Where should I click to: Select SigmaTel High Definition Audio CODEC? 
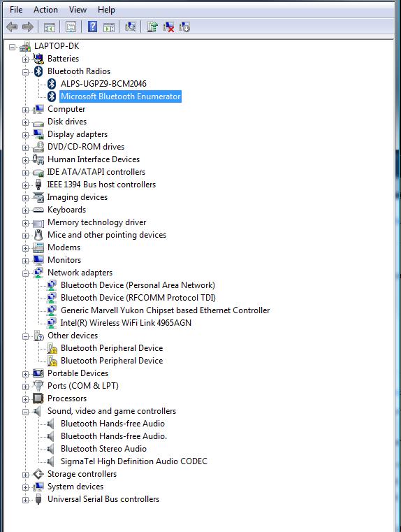click(x=134, y=461)
